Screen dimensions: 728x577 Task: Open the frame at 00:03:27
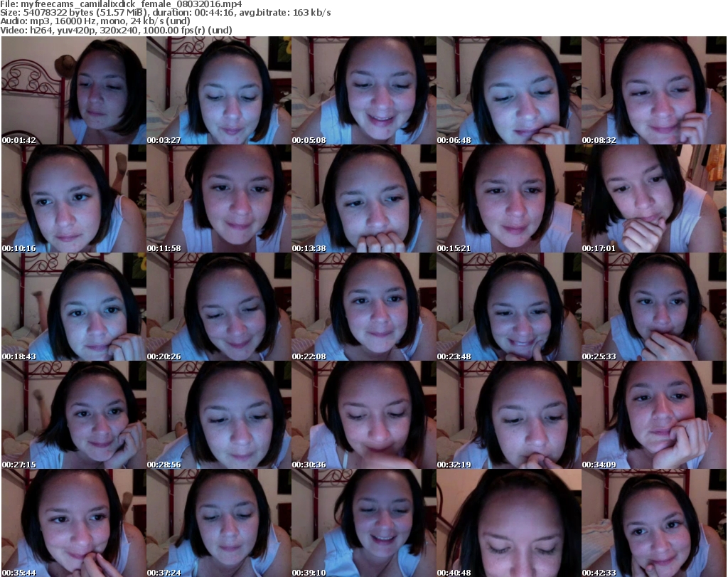(x=219, y=90)
